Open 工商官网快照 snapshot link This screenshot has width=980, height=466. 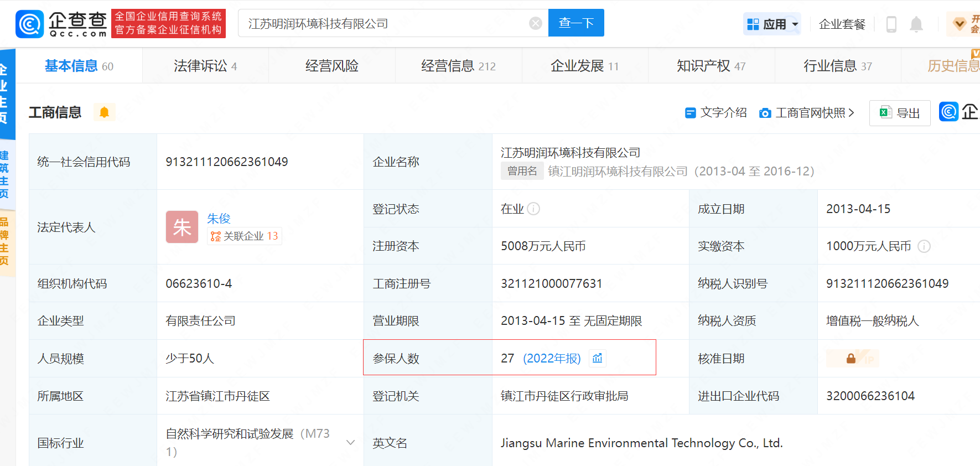coord(807,113)
